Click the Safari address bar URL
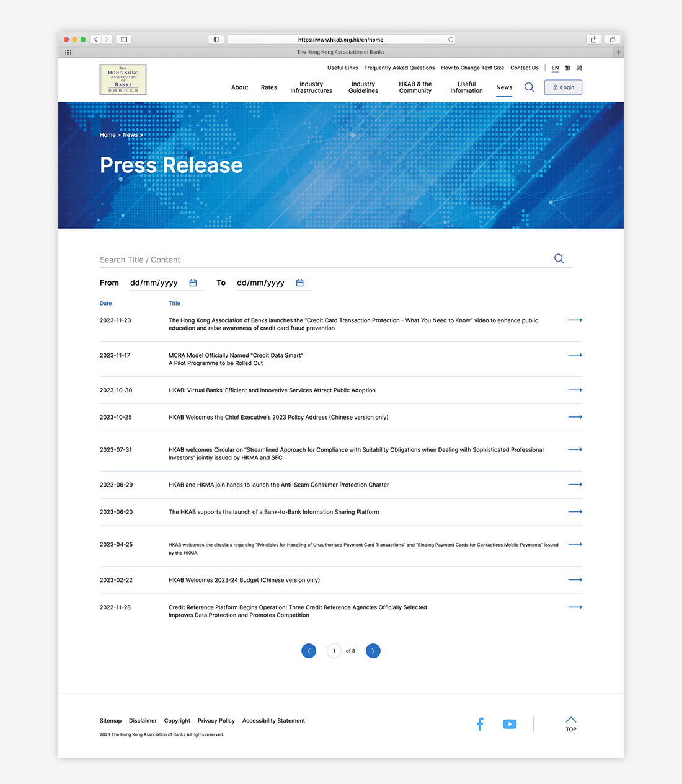682x784 pixels. click(x=340, y=39)
